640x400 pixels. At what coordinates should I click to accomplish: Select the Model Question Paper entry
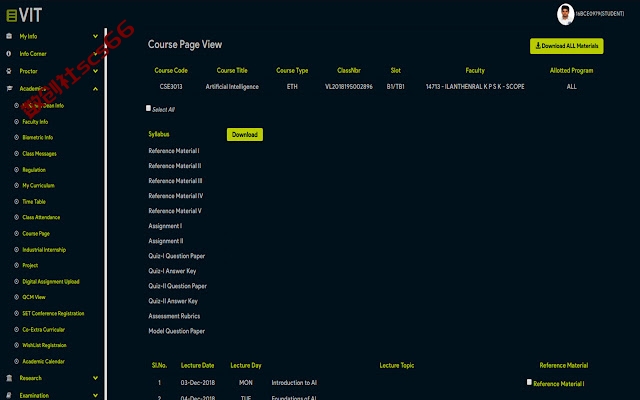[x=177, y=331]
